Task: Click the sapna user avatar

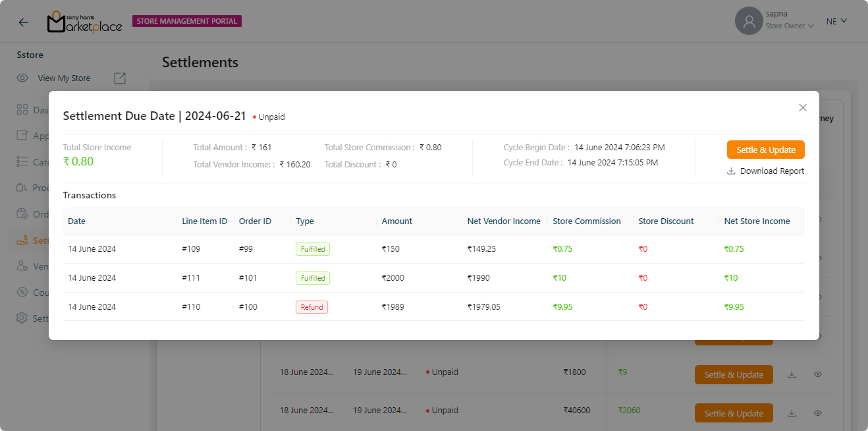Action: 748,21
